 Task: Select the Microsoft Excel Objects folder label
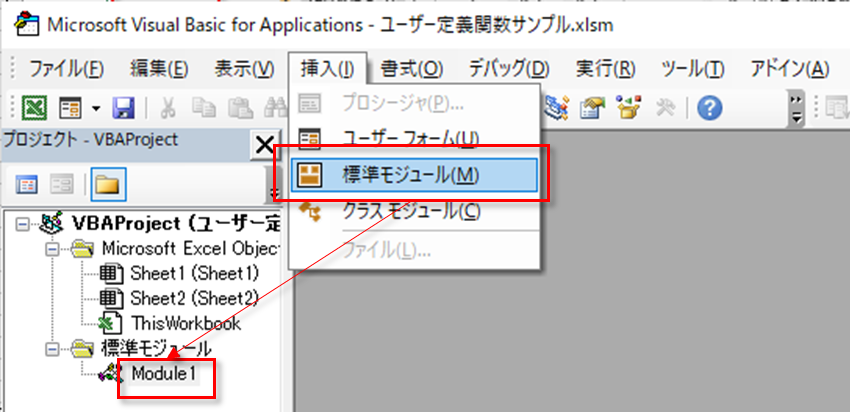(191, 249)
